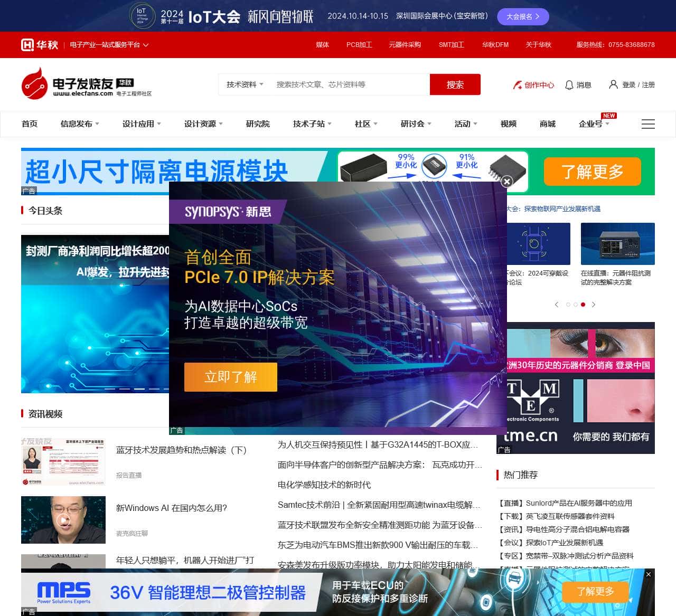This screenshot has height=616, width=676.
Task: Go to previous carousel slide arrow
Action: (557, 305)
